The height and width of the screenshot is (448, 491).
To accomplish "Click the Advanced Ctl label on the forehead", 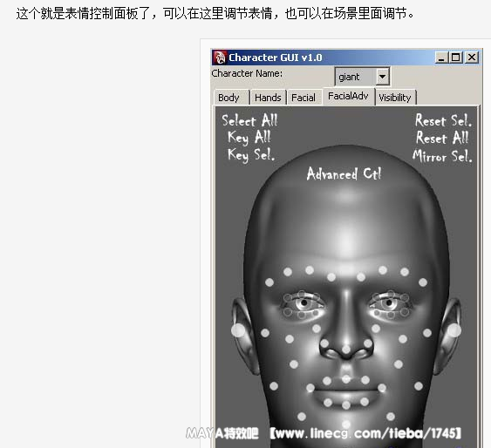I will pos(344,173).
